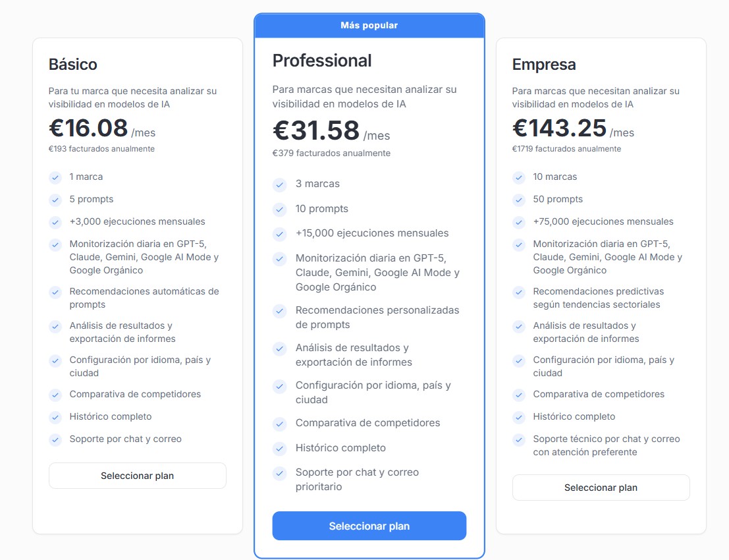Click the "Professional" plan heading
Viewport: 729px width, 560px height.
[x=322, y=61]
